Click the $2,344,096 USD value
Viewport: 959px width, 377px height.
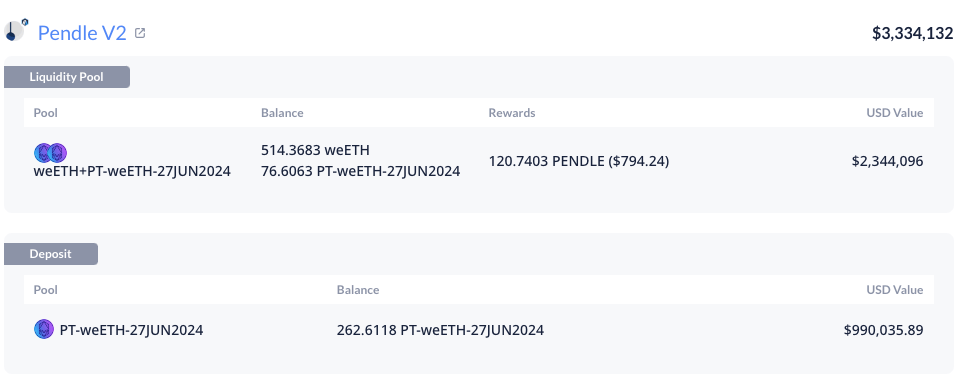[x=887, y=162]
